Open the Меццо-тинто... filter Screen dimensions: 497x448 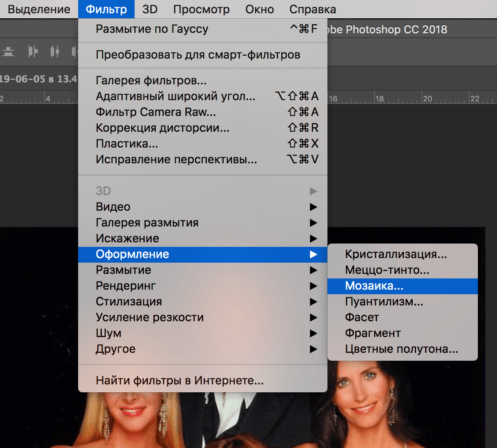(387, 270)
